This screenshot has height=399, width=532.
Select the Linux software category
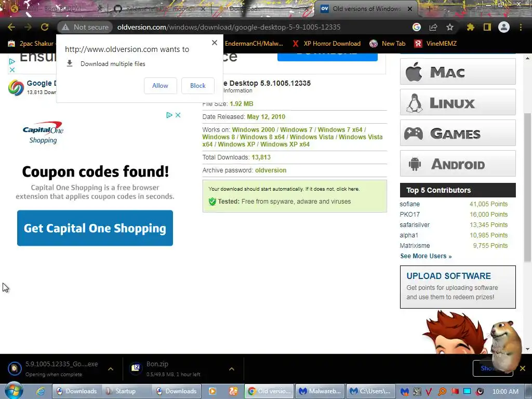pos(458,102)
